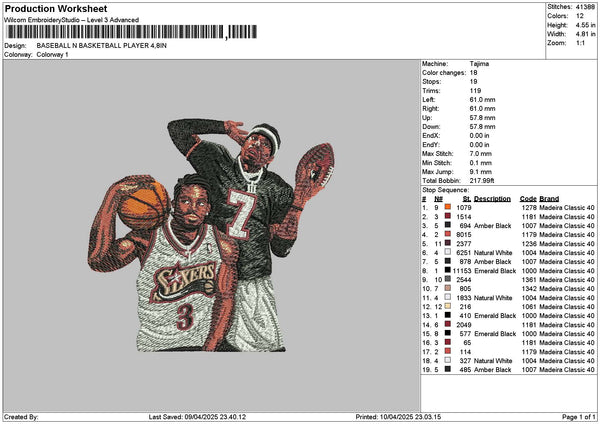Click the orange swatch in stop row 1

click(x=447, y=207)
